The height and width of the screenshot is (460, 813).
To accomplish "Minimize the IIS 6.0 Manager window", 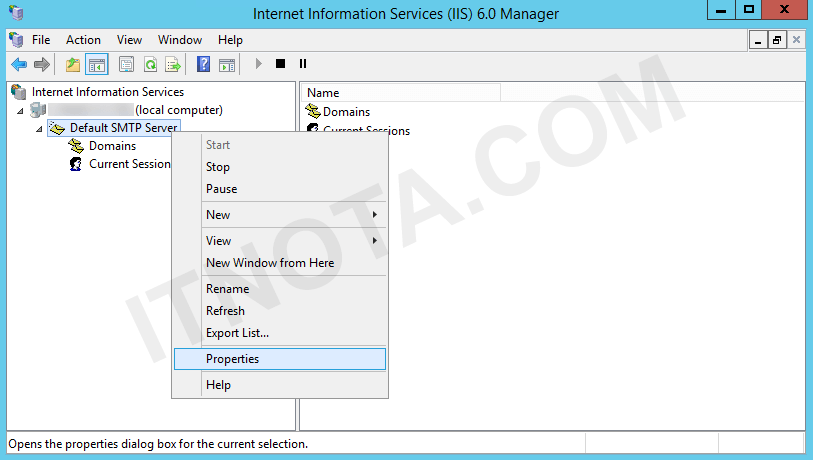I will pos(721,10).
